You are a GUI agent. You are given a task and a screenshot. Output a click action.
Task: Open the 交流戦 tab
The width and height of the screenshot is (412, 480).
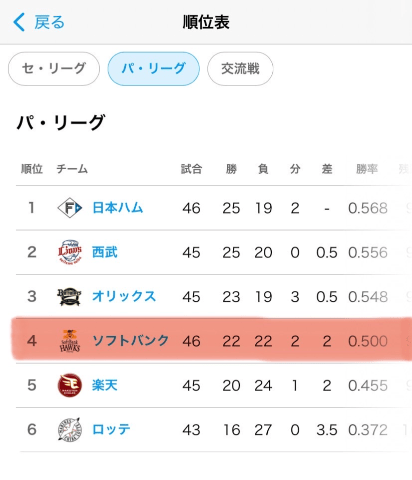[240, 69]
